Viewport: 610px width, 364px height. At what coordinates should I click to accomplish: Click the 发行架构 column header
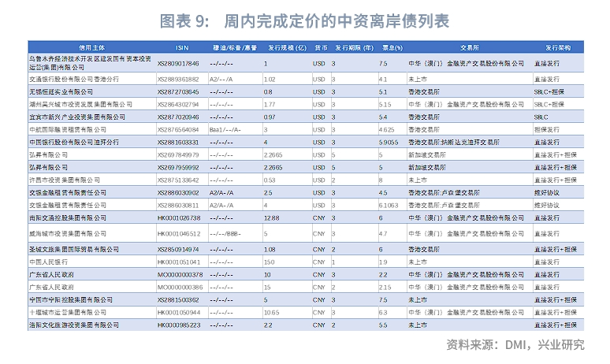[558, 48]
